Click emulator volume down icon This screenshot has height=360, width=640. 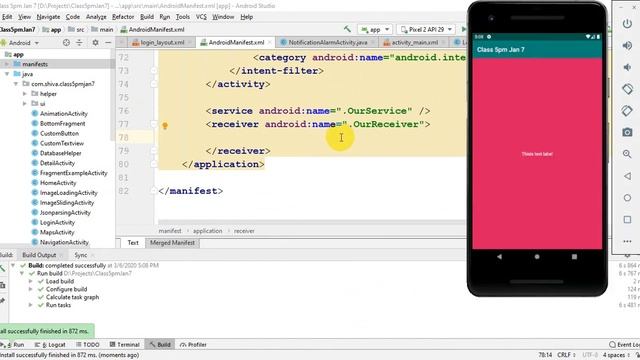pos(627,67)
